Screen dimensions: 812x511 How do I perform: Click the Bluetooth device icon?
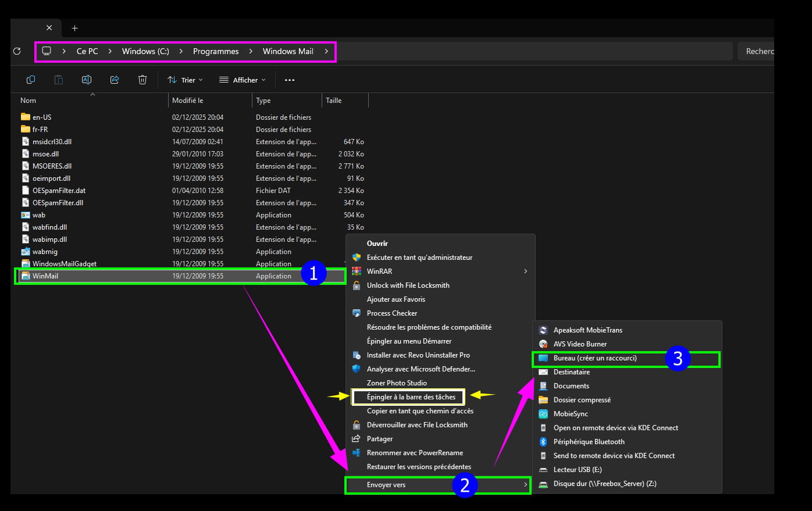pos(543,442)
